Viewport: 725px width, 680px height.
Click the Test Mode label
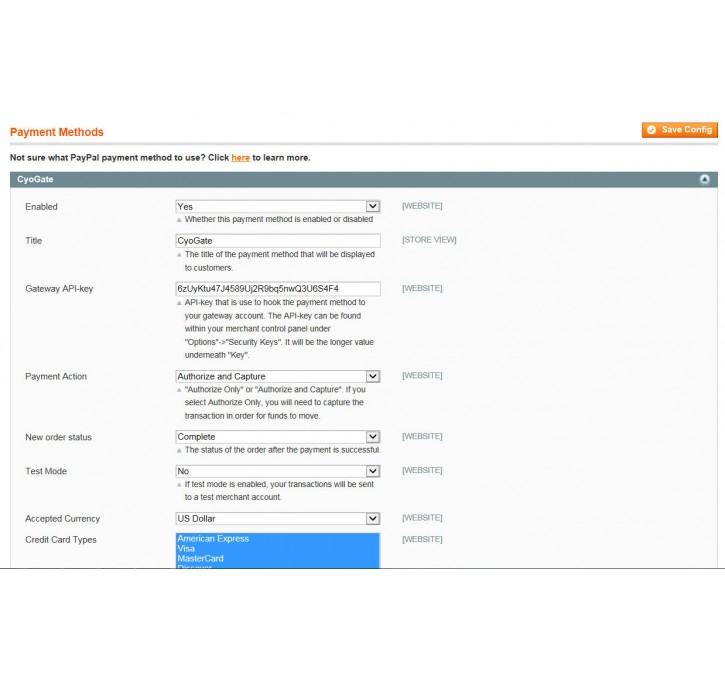(x=46, y=472)
